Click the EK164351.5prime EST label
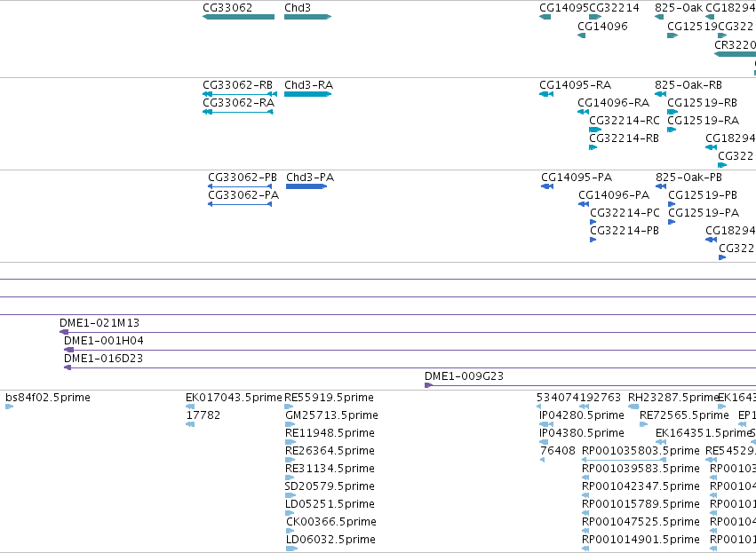Viewport: 756px width, 553px height. (704, 433)
